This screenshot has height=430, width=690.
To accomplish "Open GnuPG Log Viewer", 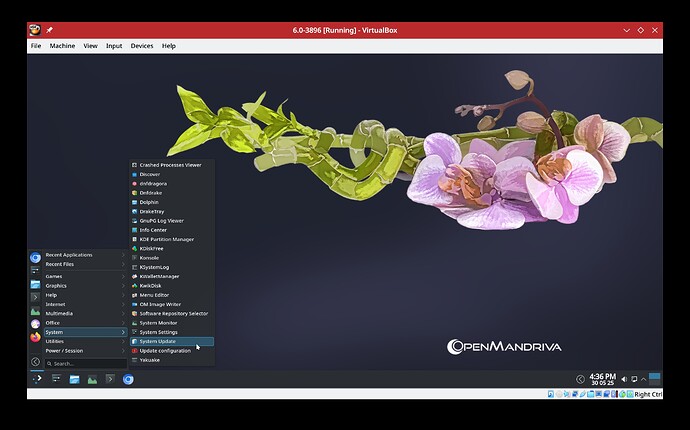I will [172, 221].
